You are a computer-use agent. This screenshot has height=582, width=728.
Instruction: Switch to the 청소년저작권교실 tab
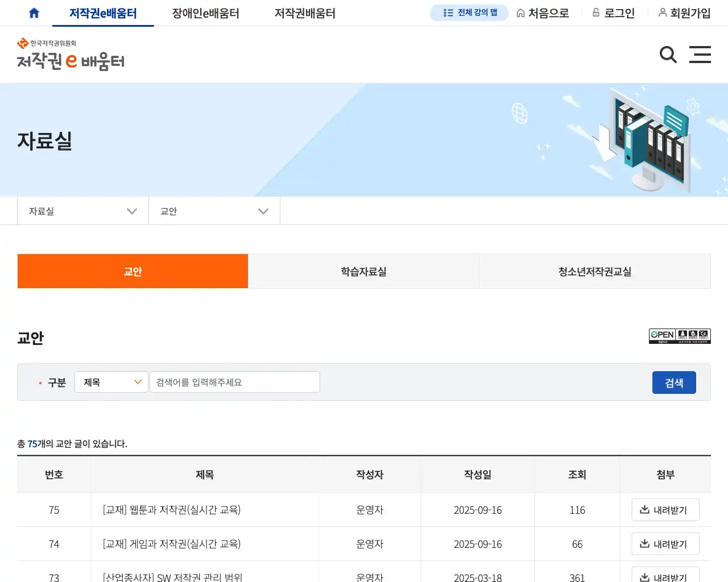tap(595, 271)
